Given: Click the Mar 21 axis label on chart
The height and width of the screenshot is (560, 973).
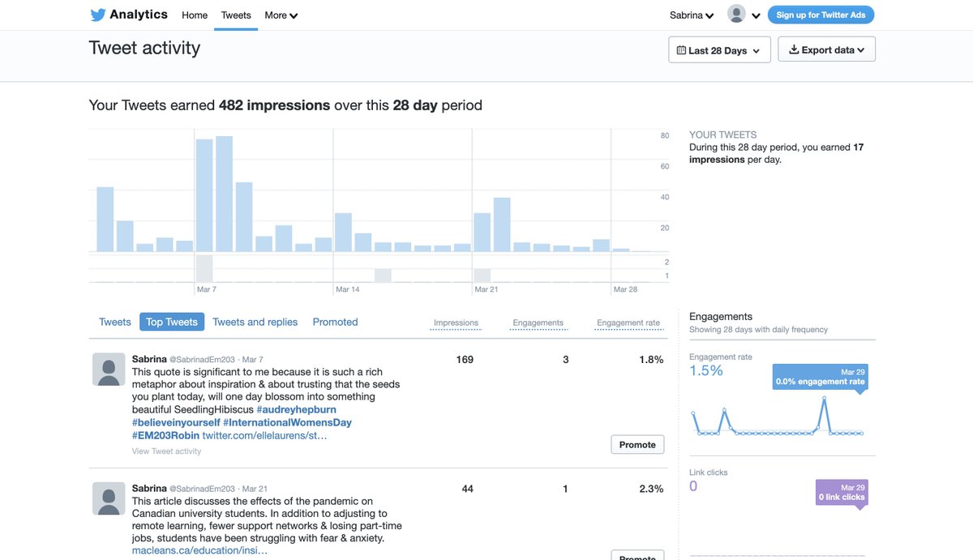Looking at the screenshot, I should (486, 289).
